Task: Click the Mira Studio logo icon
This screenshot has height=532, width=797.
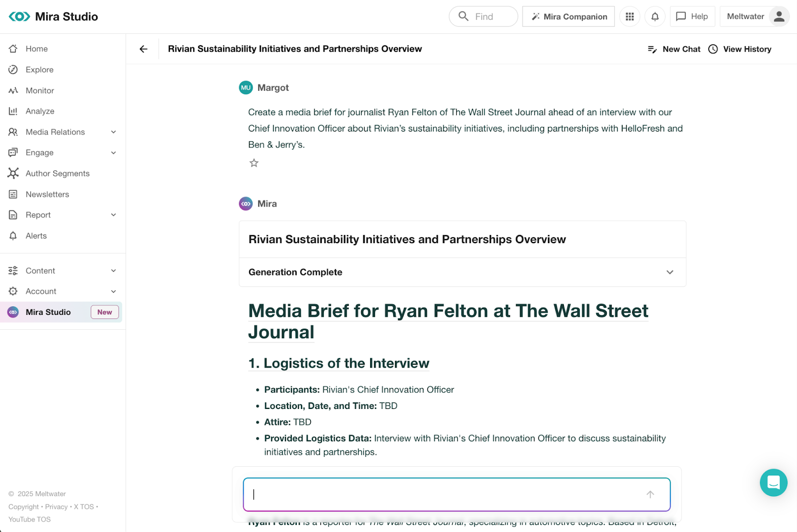Action: [19, 16]
